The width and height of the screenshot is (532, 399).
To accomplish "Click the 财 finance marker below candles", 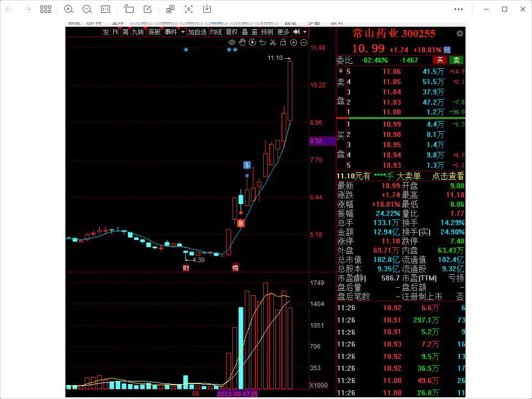I will (186, 268).
